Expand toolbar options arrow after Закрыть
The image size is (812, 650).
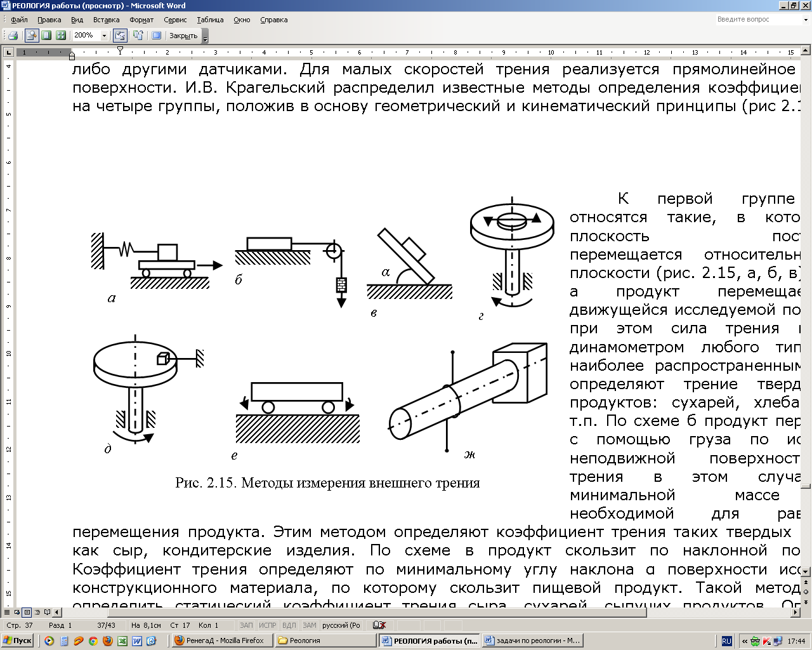205,36
